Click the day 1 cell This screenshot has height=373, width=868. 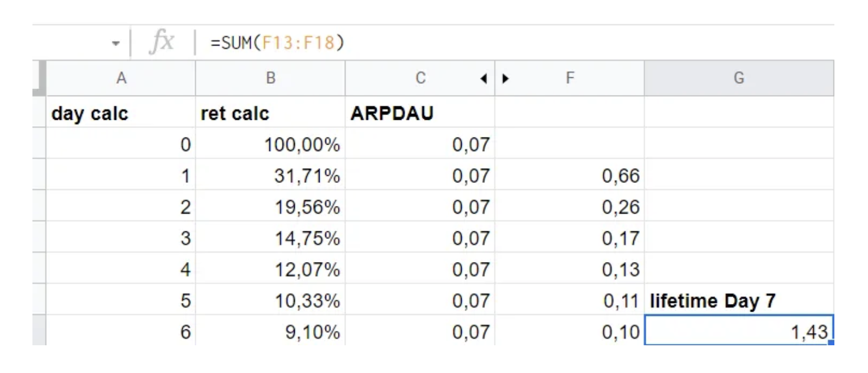pyautogui.click(x=121, y=175)
